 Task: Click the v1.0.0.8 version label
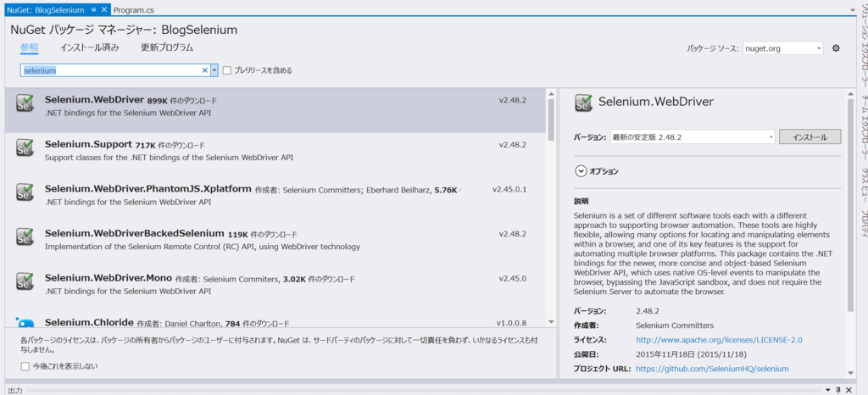511,323
